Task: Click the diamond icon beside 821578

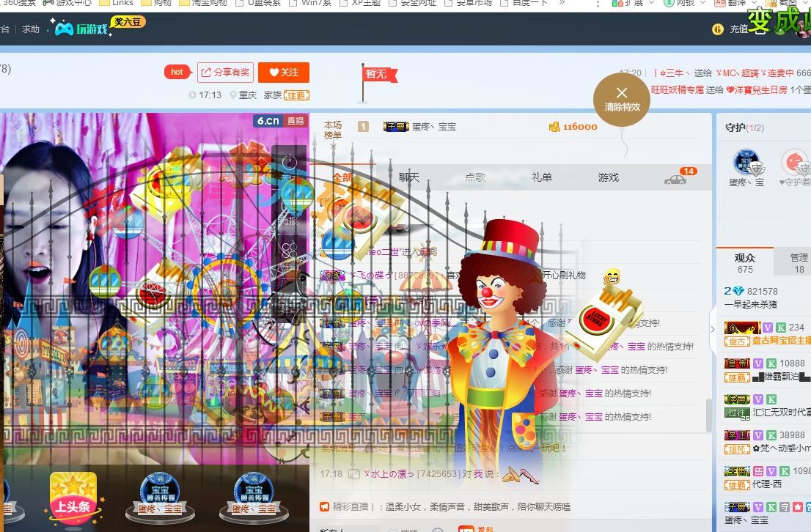Action: [738, 291]
